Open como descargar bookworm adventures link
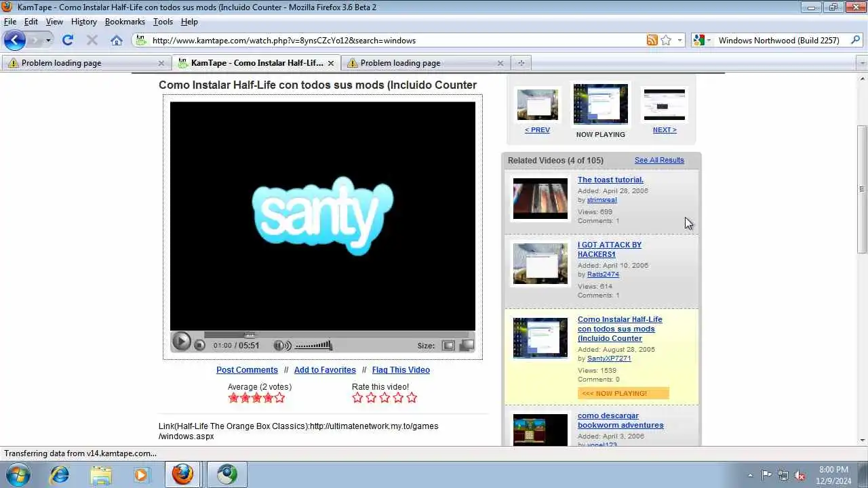 620,420
